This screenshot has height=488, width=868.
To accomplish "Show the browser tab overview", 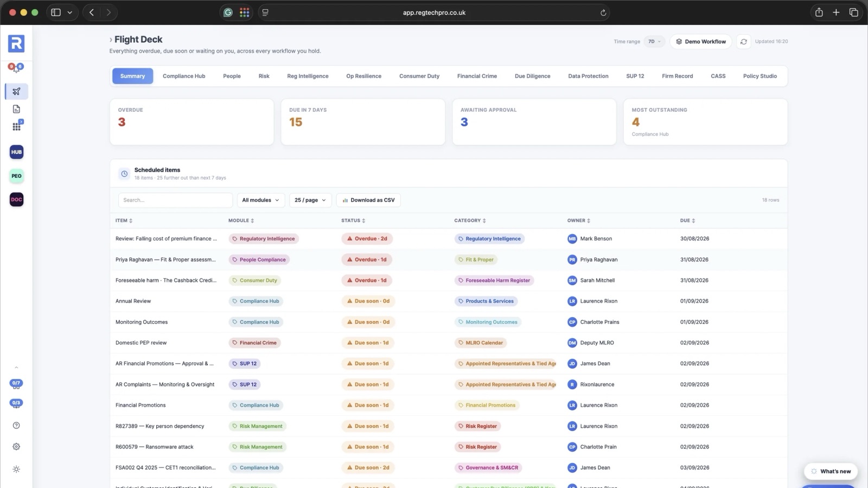I will [853, 12].
